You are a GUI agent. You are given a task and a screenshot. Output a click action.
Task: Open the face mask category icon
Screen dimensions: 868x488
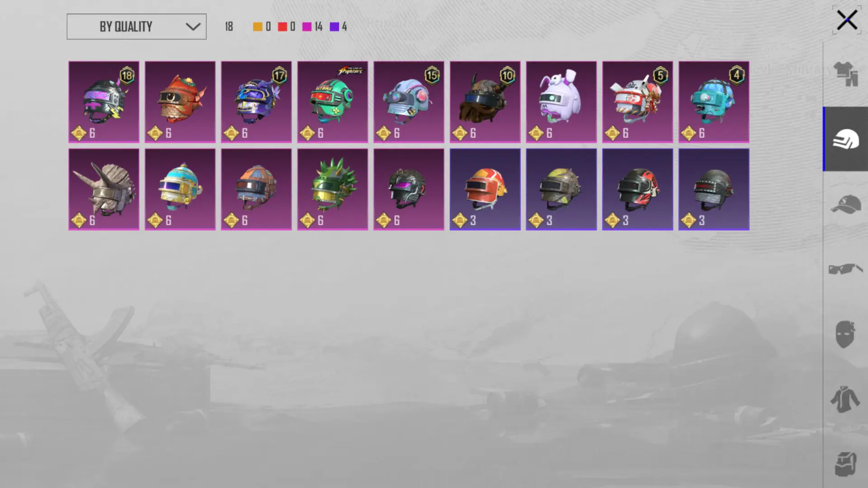844,334
